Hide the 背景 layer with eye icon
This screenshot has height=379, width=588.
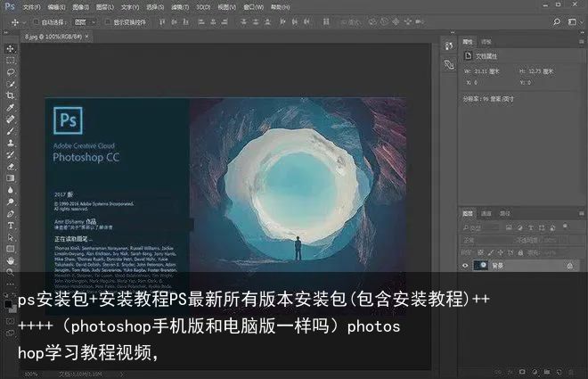(465, 266)
